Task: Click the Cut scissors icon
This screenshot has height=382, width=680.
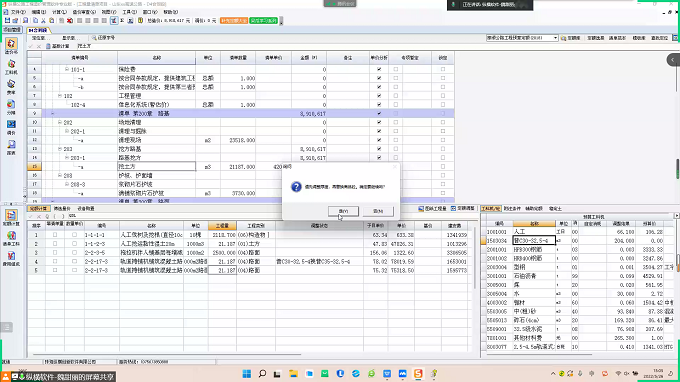Action: pos(43,20)
